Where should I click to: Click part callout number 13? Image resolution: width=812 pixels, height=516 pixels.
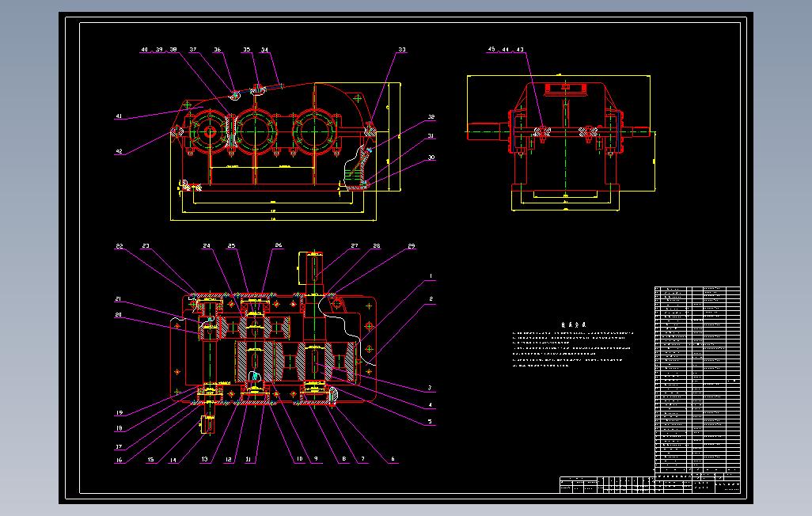pos(204,459)
